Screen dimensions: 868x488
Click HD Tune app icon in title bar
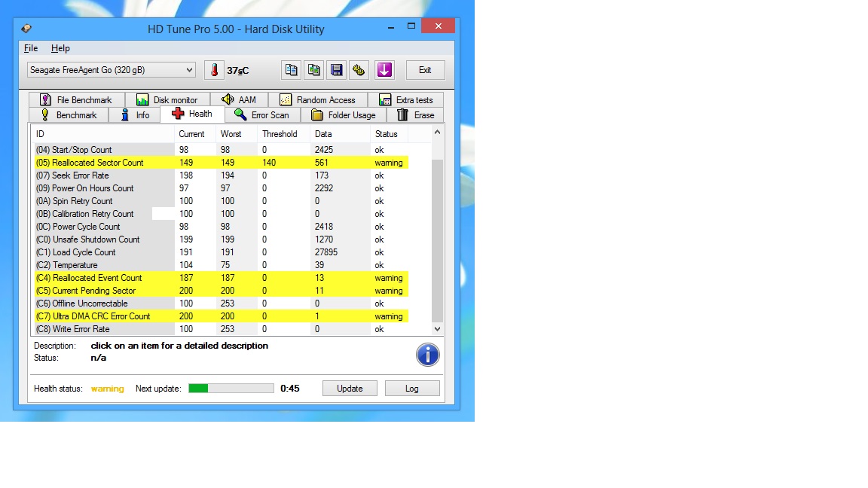26,29
